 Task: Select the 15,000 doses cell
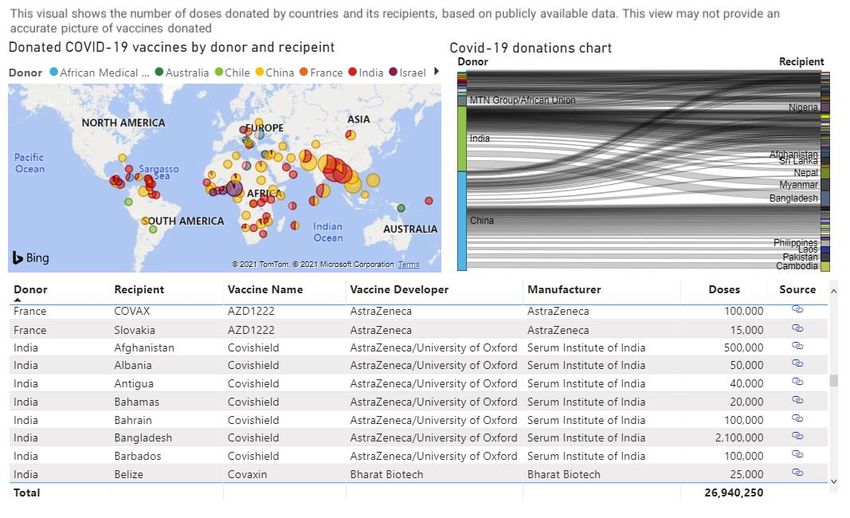tap(746, 330)
